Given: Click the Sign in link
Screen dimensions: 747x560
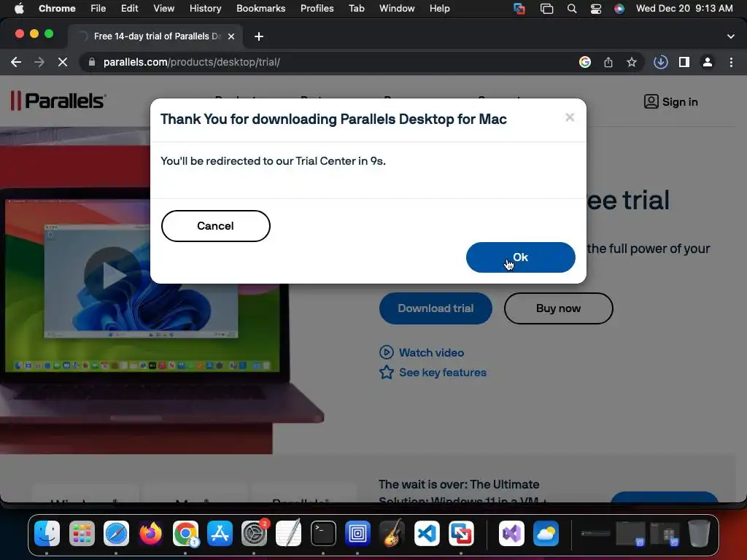Looking at the screenshot, I should [x=670, y=102].
